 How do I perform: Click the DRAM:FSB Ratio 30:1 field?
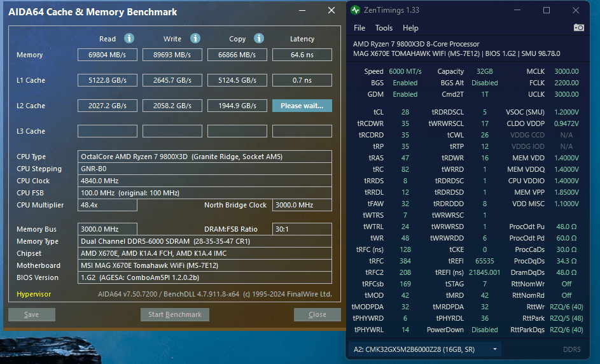pyautogui.click(x=302, y=229)
